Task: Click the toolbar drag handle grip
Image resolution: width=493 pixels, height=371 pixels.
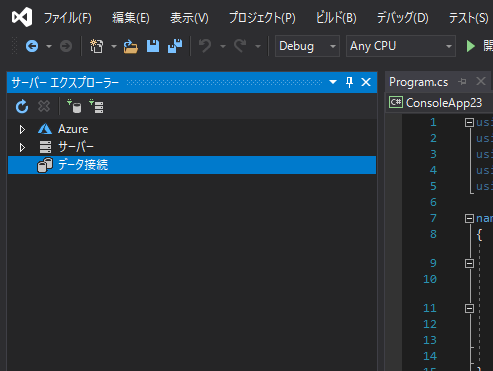Action: pos(14,46)
